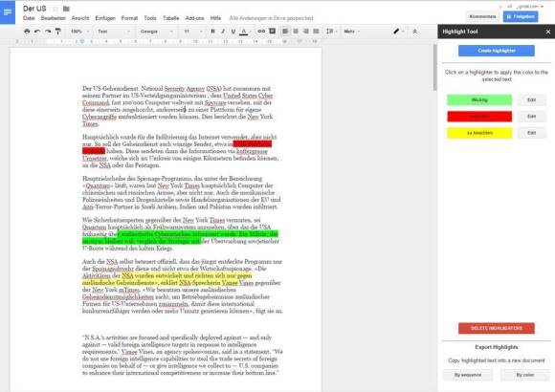Apply the green Wichtig highlighter
Image resolution: width=555 pixels, height=392 pixels.
[x=479, y=100]
